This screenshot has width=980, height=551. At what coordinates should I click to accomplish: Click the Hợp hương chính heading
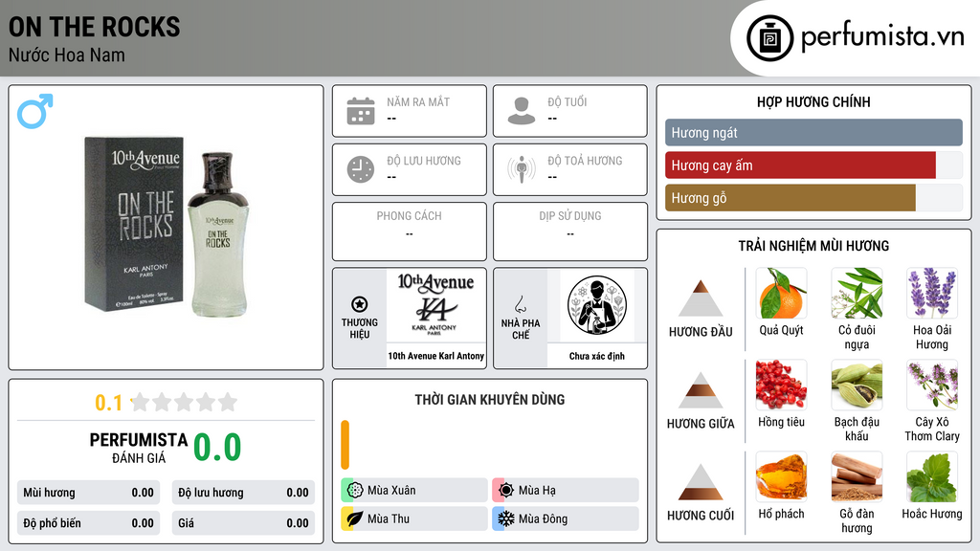(x=813, y=101)
